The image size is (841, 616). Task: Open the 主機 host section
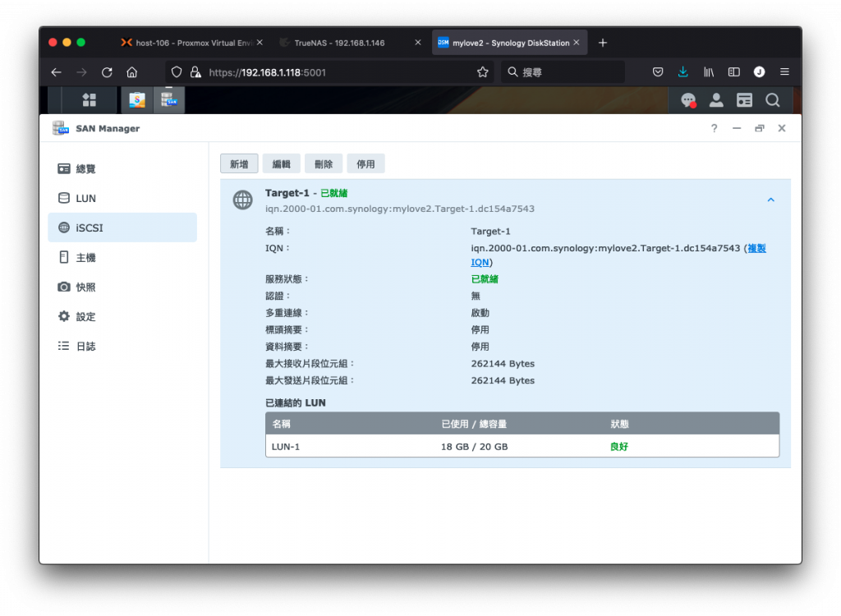click(122, 258)
